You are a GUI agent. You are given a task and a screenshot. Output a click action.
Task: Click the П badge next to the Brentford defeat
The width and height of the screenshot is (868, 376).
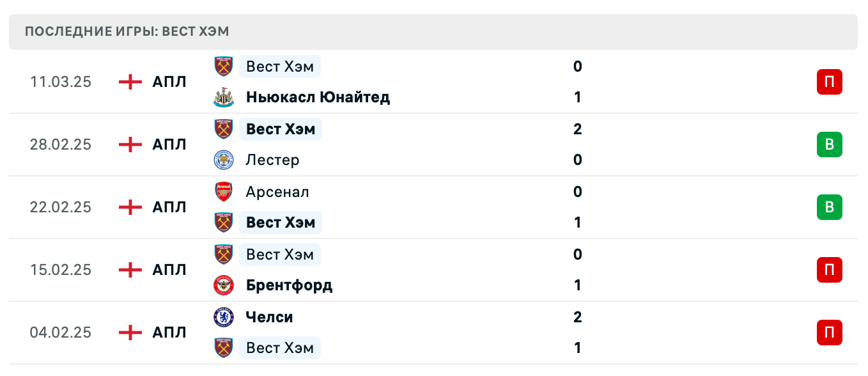point(829,270)
